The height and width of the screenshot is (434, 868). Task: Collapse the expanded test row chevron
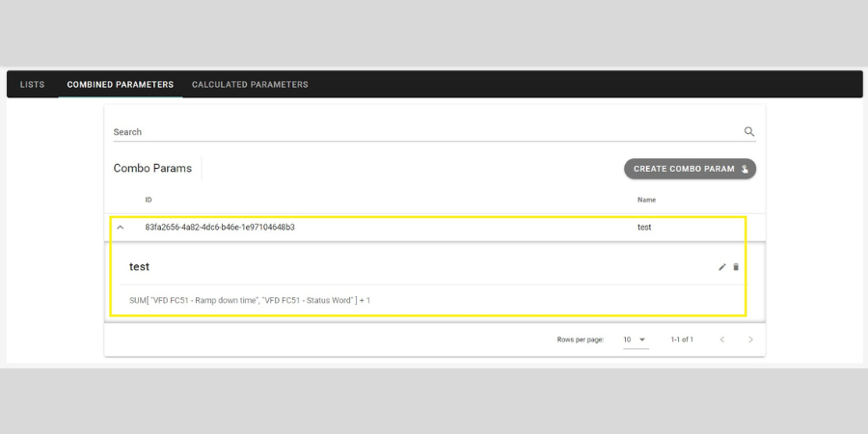pyautogui.click(x=121, y=227)
